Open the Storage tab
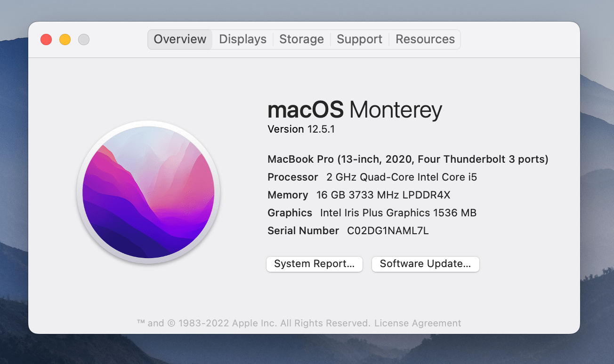Viewport: 614px width, 364px height. coord(301,40)
